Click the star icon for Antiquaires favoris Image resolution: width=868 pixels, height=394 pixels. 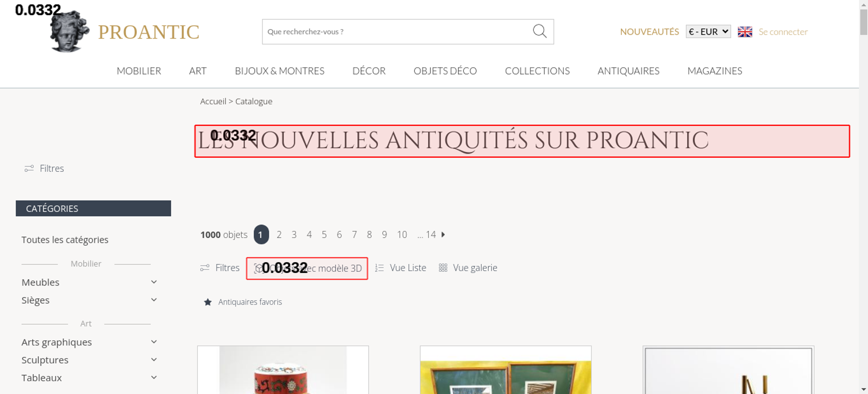pos(208,302)
